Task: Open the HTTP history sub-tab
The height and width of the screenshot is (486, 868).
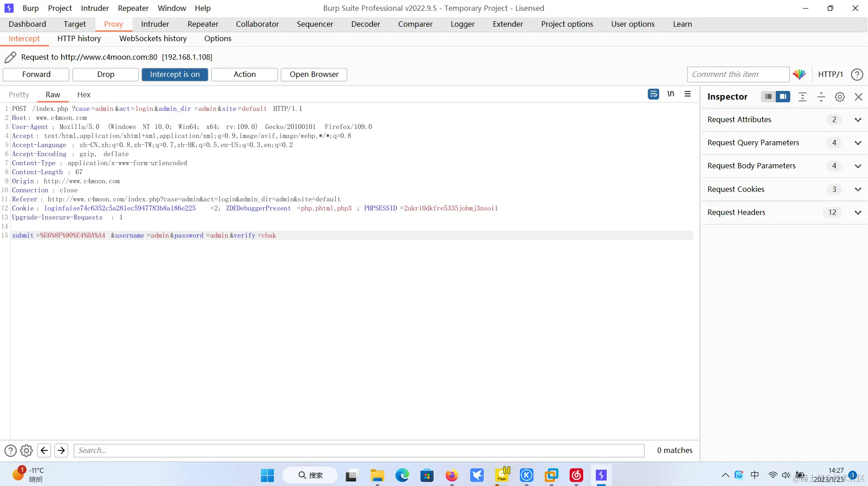Action: coord(79,38)
